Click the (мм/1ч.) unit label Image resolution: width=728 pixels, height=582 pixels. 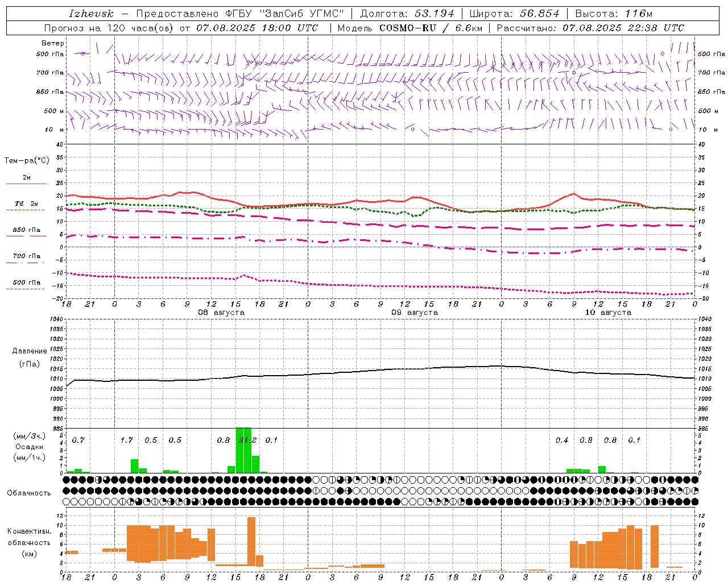(29, 458)
